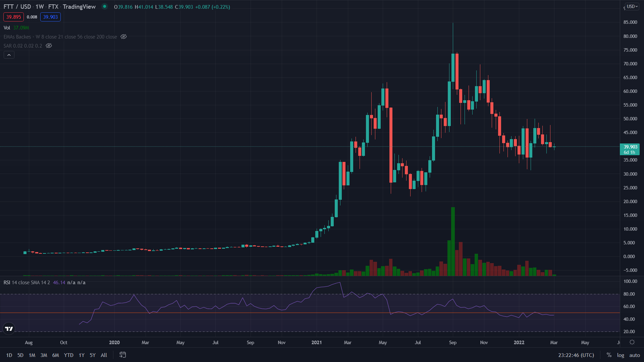Screen dimensions: 644x362
Task: Click the 2021 label on time axis
Action: click(317, 342)
